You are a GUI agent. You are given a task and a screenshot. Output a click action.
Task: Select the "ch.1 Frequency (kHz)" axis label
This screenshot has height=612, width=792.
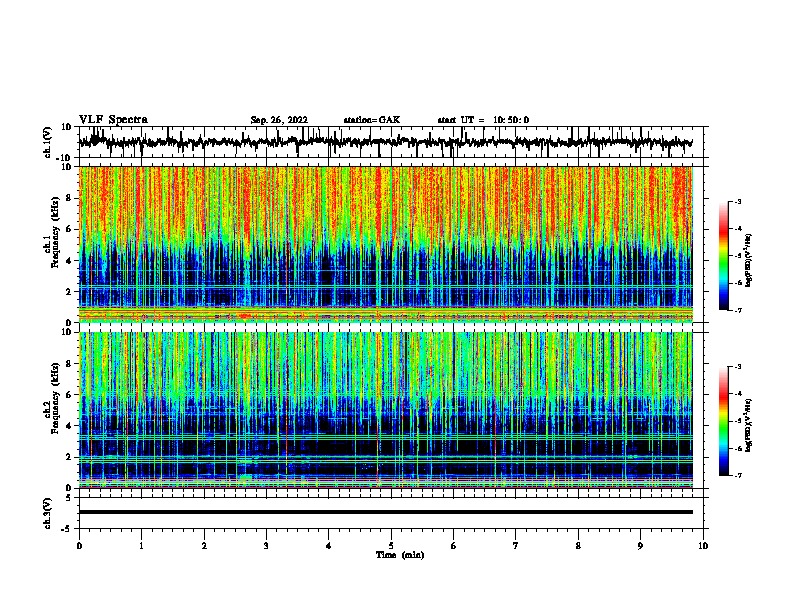click(x=51, y=232)
